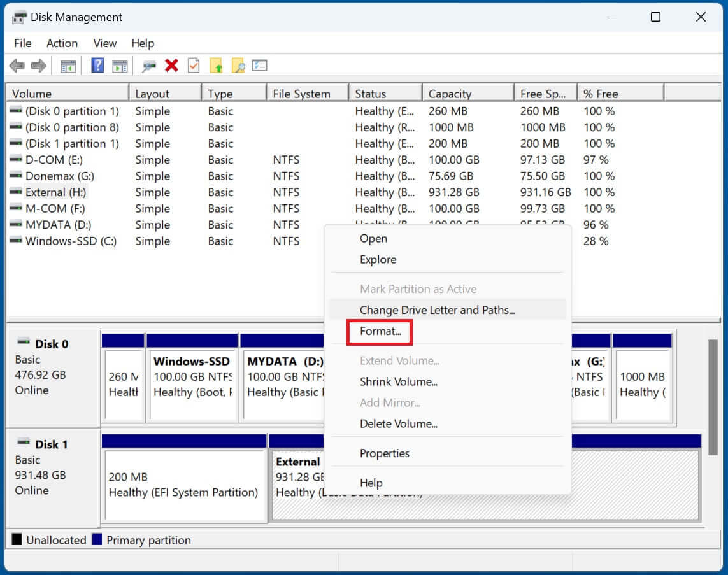This screenshot has height=575, width=728.
Task: Click the Explore folder-with-magnifier toolbar icon
Action: [x=238, y=65]
